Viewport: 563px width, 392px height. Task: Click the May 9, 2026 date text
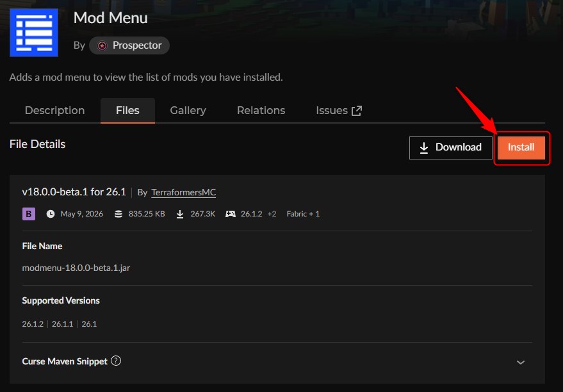(82, 214)
